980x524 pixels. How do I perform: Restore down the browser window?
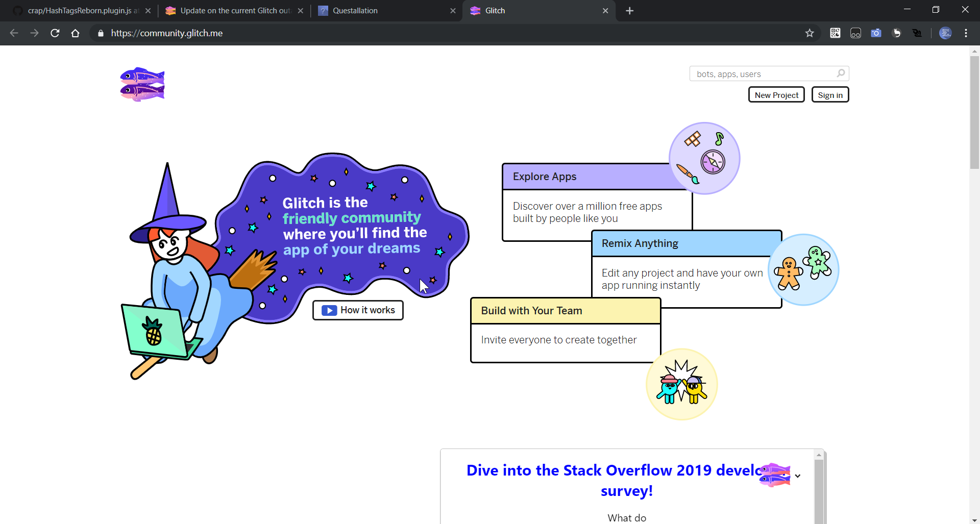tap(936, 10)
